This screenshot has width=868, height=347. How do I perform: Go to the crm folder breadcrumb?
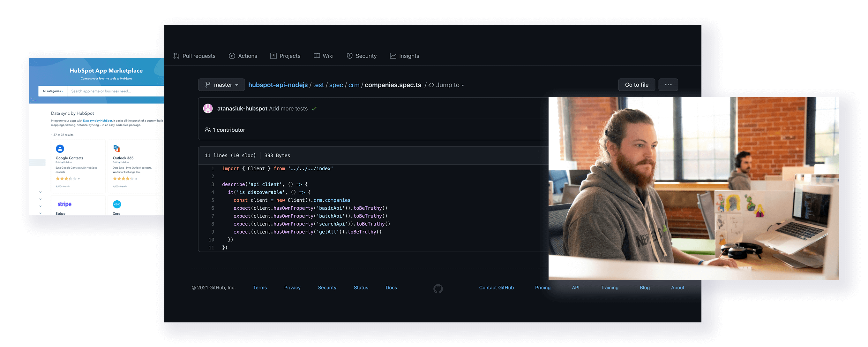point(354,85)
